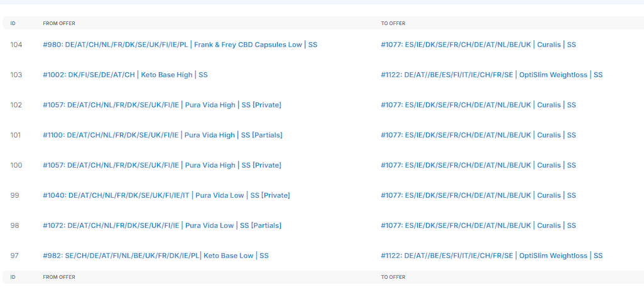Click the top TO OFFER column header

coord(393,23)
